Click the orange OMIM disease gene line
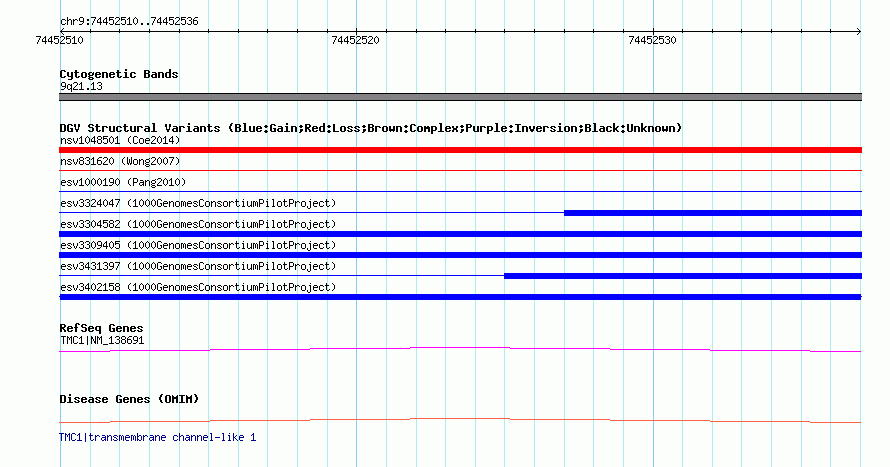Image resolution: width=890 pixels, height=467 pixels. click(460, 420)
